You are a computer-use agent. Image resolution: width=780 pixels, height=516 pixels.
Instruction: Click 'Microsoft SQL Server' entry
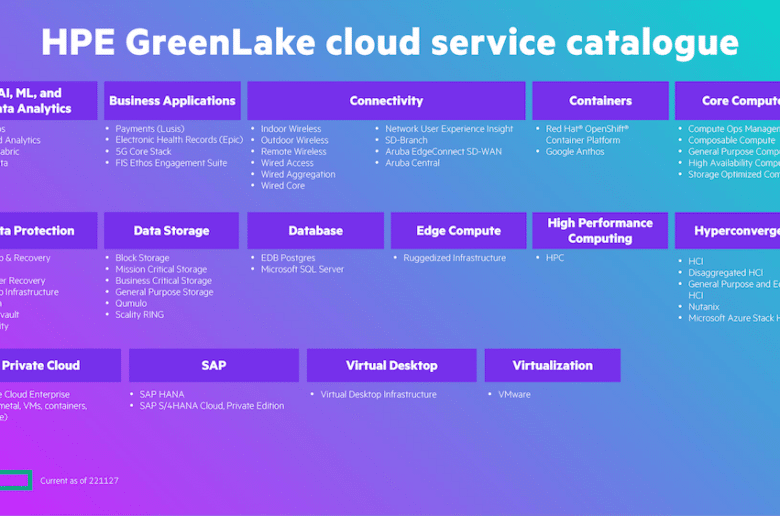(302, 269)
